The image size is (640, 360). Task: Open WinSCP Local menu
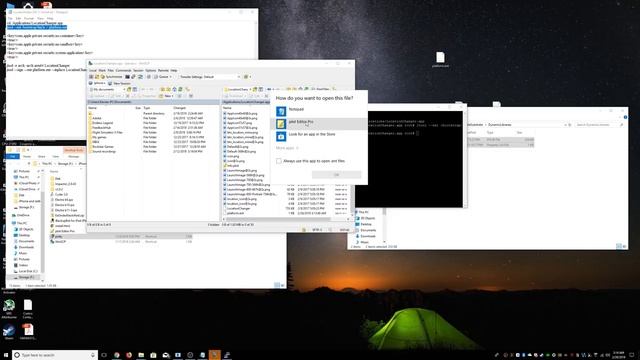(93, 70)
